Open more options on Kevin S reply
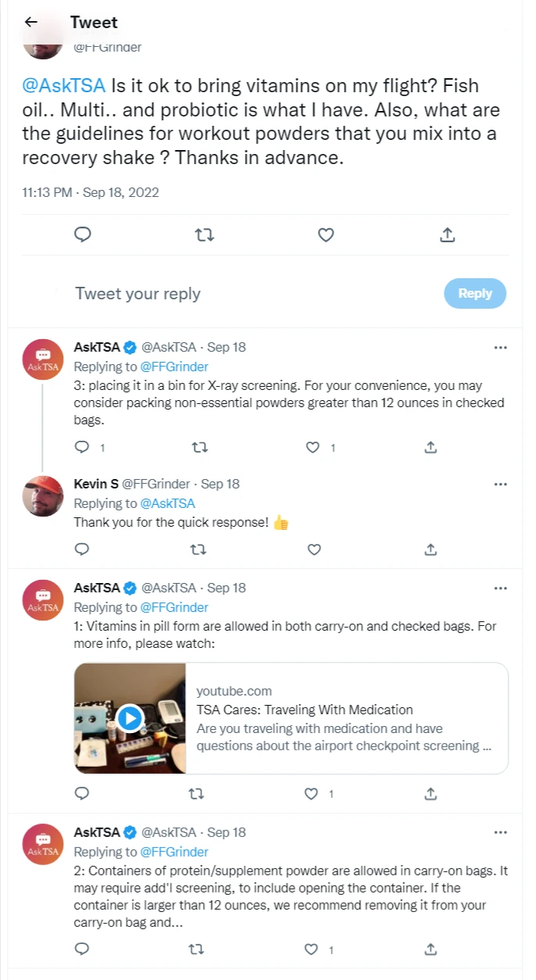 tap(501, 485)
